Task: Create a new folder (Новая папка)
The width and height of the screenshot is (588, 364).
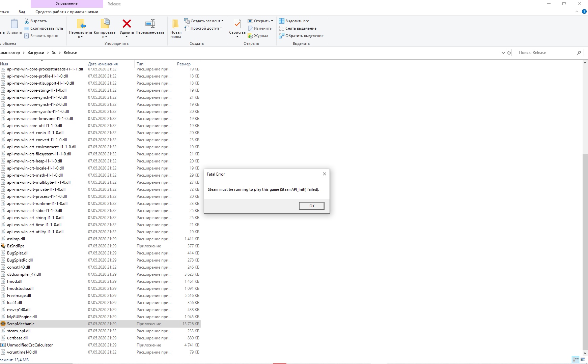Action: (176, 29)
